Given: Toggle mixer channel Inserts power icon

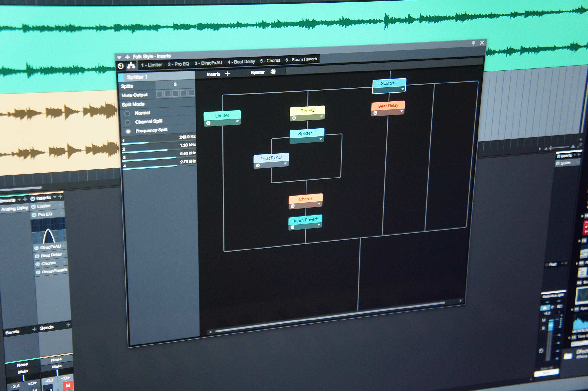Looking at the screenshot, I should (x=32, y=199).
